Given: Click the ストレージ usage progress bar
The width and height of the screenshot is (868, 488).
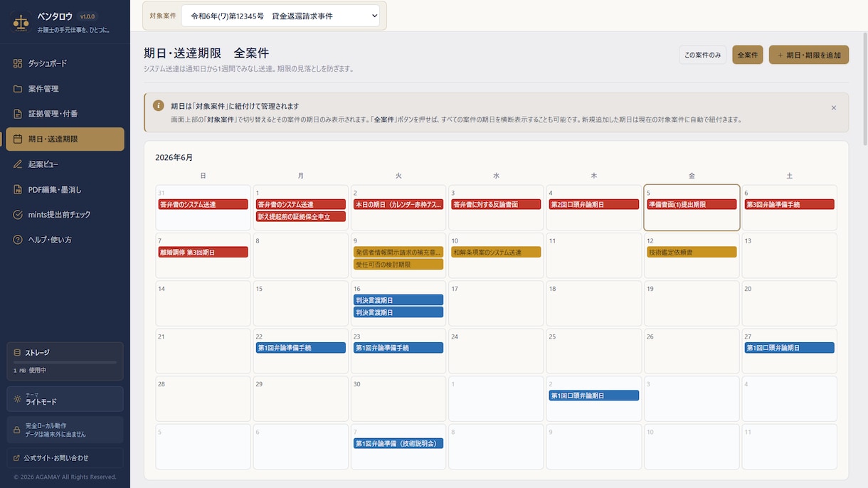Looking at the screenshot, I should pos(65,363).
